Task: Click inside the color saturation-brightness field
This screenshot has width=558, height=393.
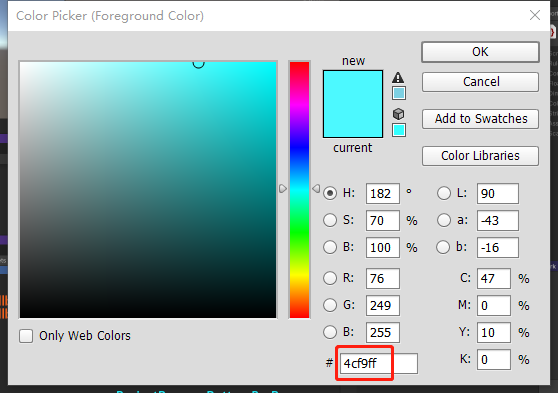Action: pos(148,190)
